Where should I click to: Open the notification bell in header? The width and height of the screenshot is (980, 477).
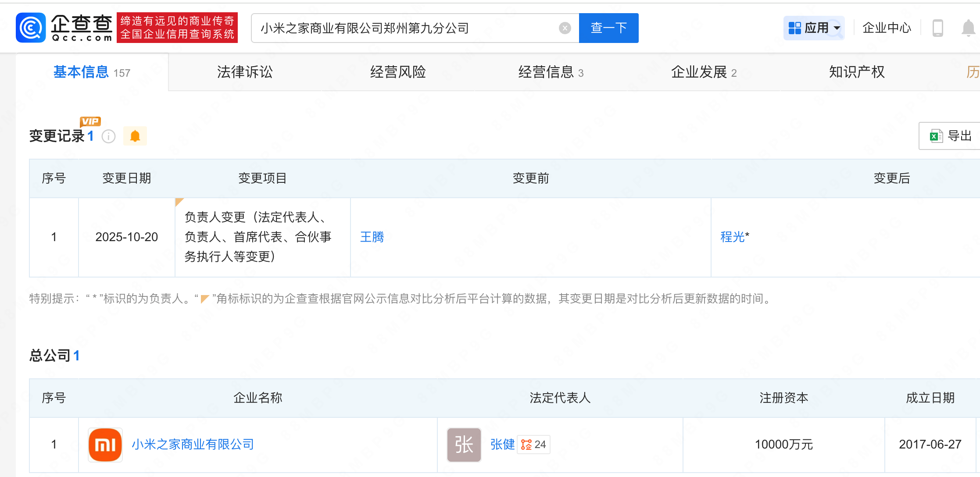(x=968, y=28)
